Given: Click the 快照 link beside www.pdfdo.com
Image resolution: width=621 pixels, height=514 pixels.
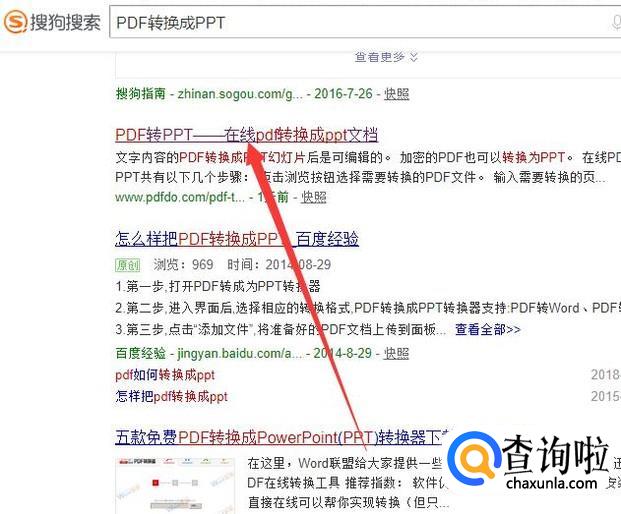Looking at the screenshot, I should (x=314, y=197).
